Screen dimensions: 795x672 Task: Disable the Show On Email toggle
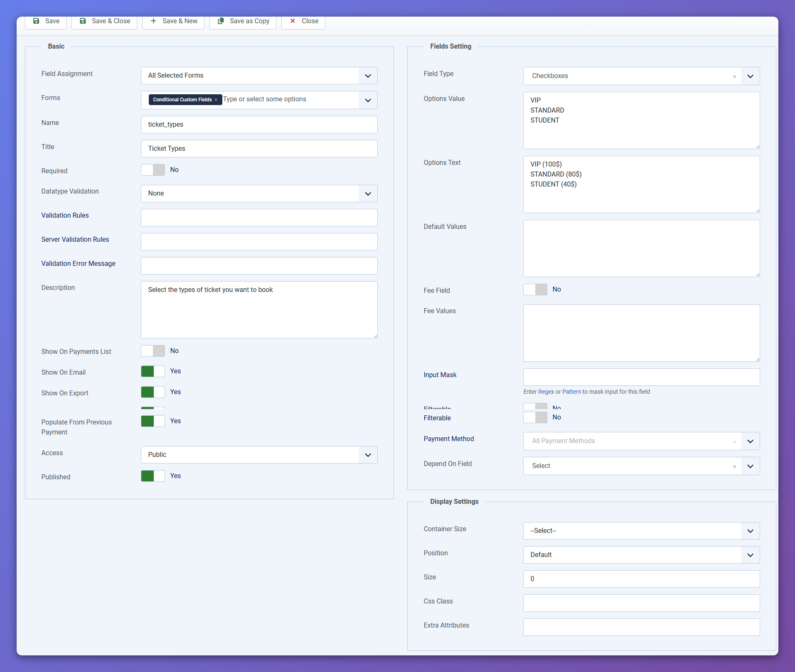(153, 371)
